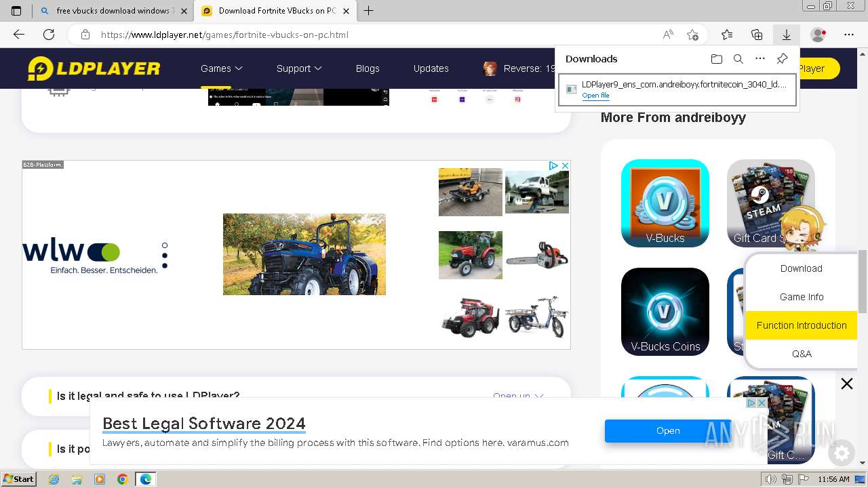Screen dimensions: 868x488
Task: Select Game Info in side menu
Action: 802,297
